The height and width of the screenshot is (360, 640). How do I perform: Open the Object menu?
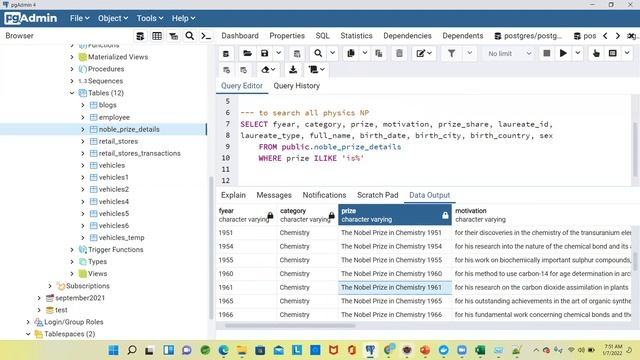[113, 18]
